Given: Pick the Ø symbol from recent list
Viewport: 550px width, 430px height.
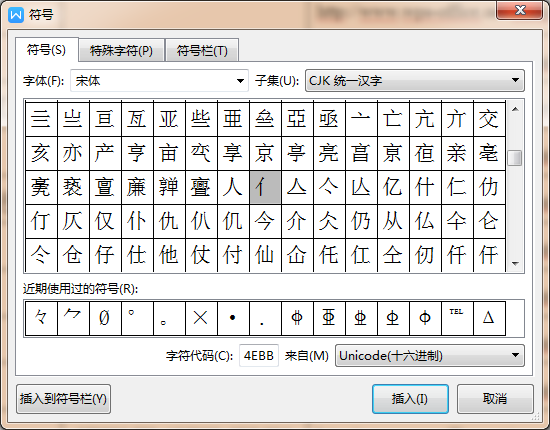Looking at the screenshot, I should click(105, 318).
